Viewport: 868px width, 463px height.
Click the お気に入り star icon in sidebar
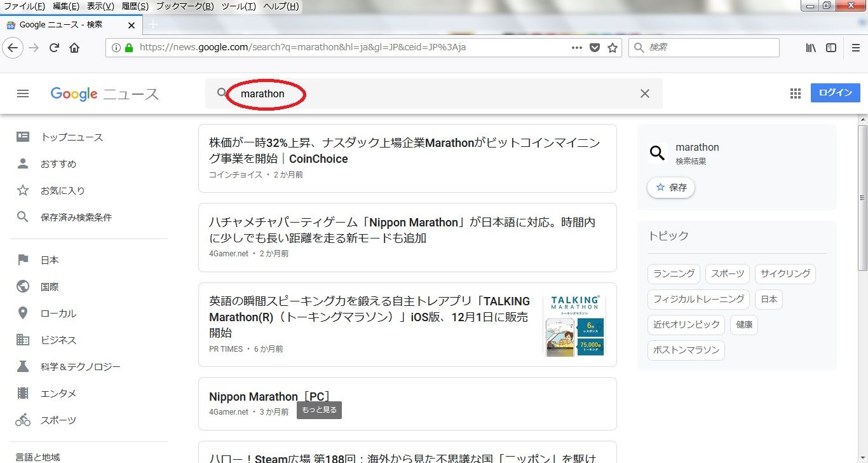(x=23, y=190)
